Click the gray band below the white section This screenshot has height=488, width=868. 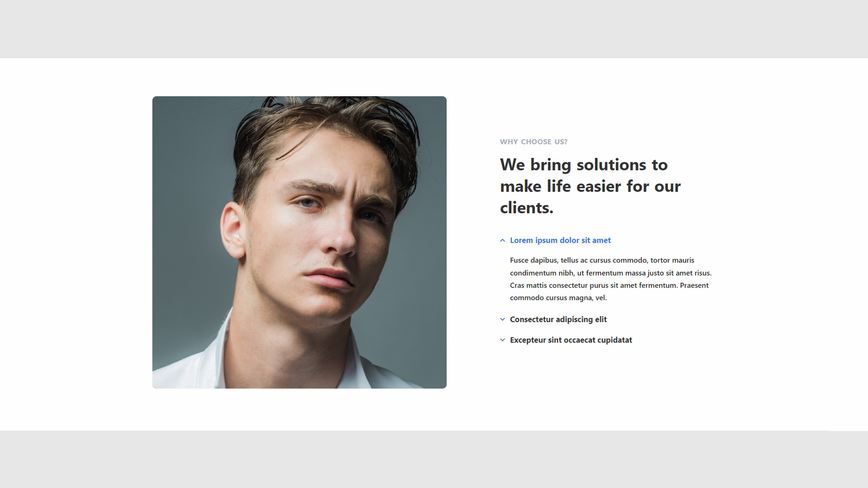tap(434, 459)
